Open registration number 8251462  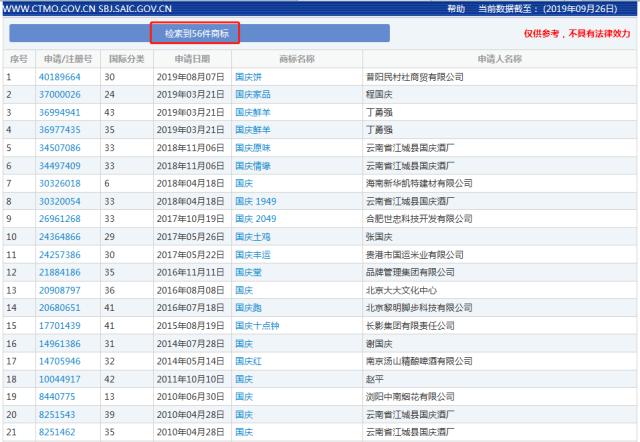tap(55, 433)
